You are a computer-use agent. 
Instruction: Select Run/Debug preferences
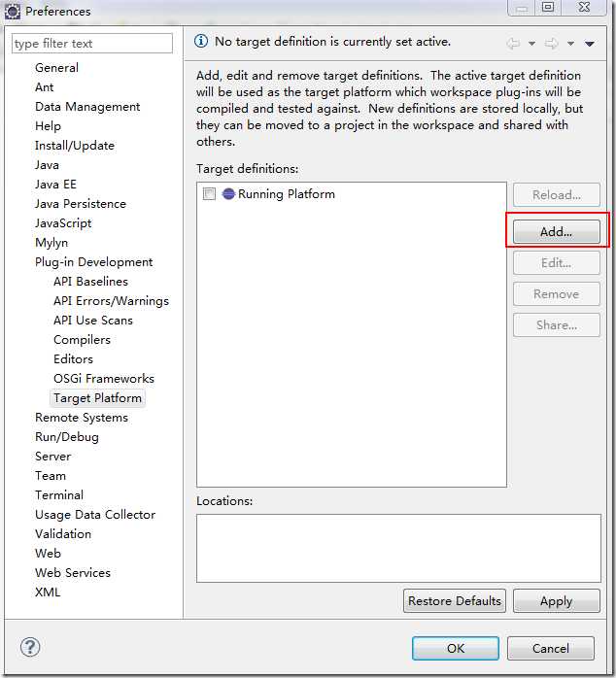67,437
